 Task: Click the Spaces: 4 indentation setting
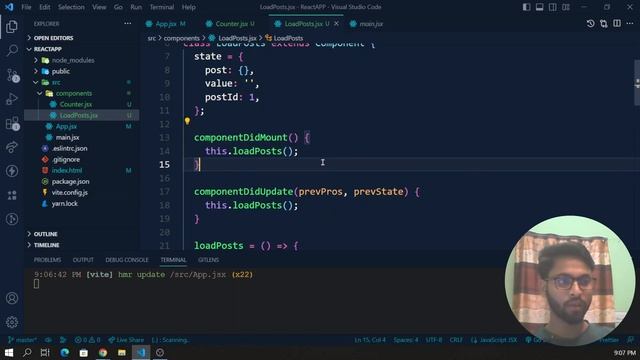tap(406, 340)
